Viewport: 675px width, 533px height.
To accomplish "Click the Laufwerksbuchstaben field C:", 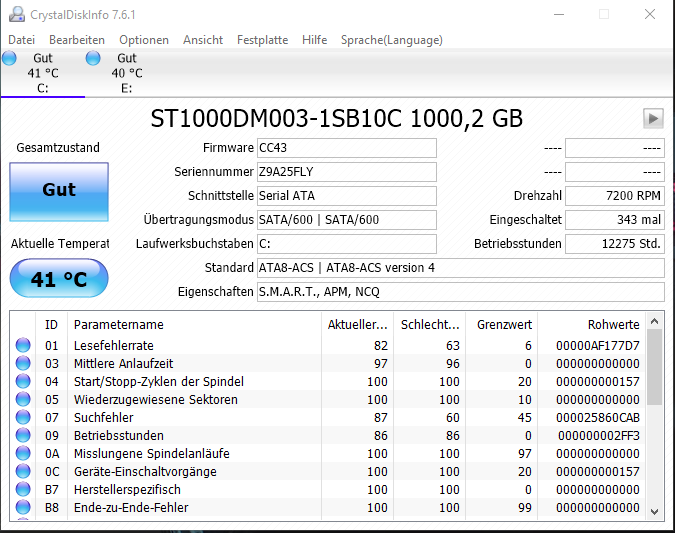I will (347, 244).
